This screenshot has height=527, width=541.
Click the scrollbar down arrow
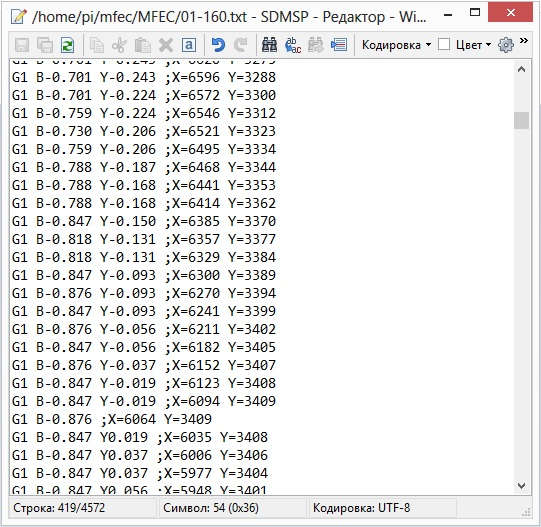pyautogui.click(x=521, y=486)
